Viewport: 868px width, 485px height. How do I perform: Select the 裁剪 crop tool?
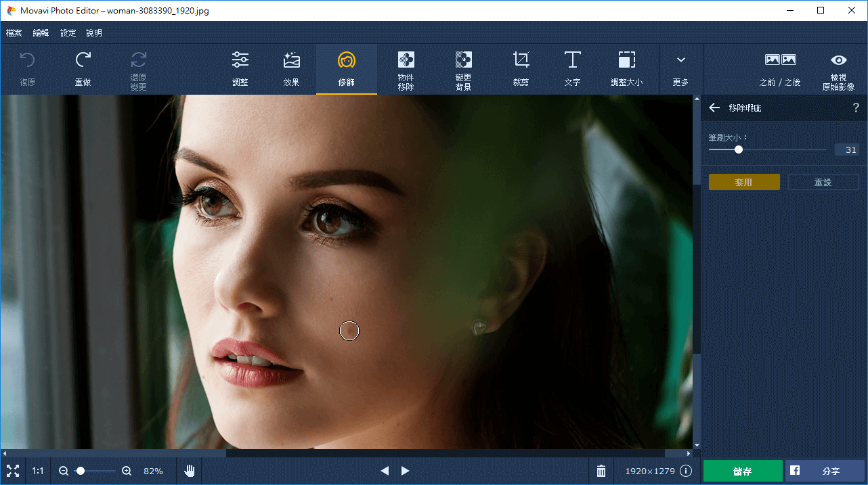(x=521, y=68)
